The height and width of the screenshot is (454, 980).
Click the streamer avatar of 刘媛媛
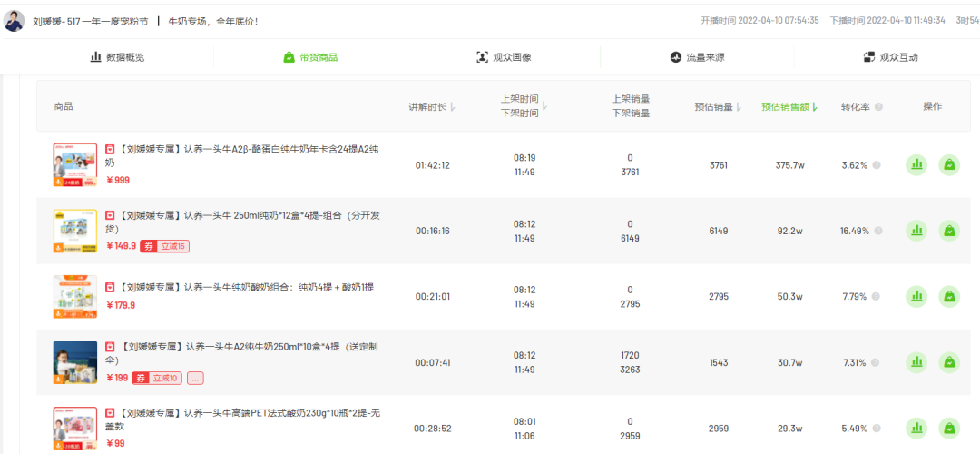pyautogui.click(x=15, y=21)
